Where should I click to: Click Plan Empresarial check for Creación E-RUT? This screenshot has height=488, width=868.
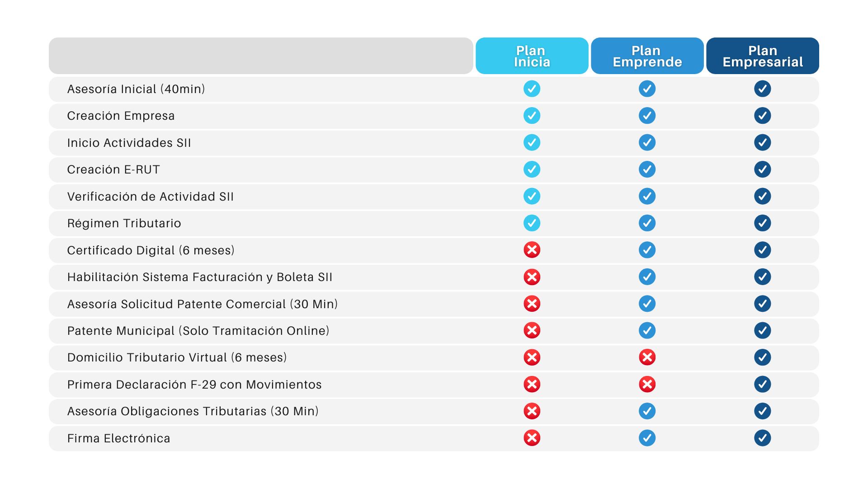coord(762,169)
